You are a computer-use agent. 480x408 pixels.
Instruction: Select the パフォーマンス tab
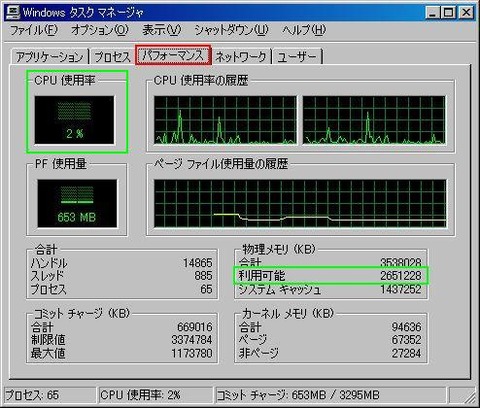coord(173,55)
